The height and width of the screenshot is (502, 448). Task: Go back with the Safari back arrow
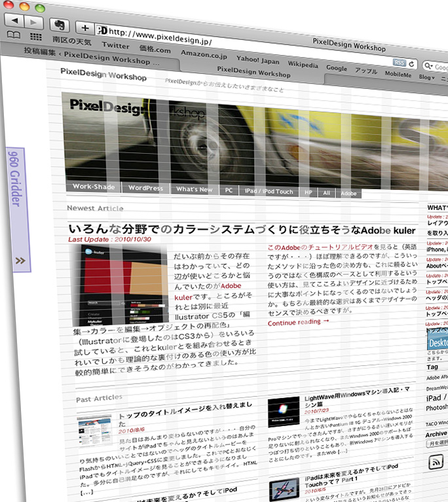coord(14,21)
